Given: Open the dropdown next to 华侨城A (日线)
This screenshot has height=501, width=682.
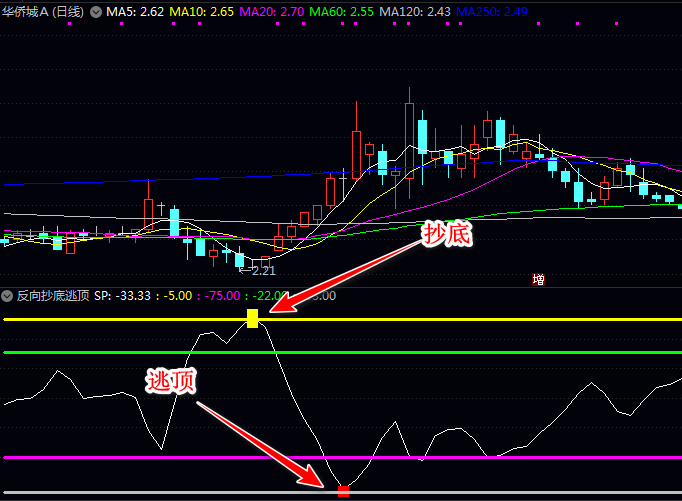Looking at the screenshot, I should click(96, 12).
